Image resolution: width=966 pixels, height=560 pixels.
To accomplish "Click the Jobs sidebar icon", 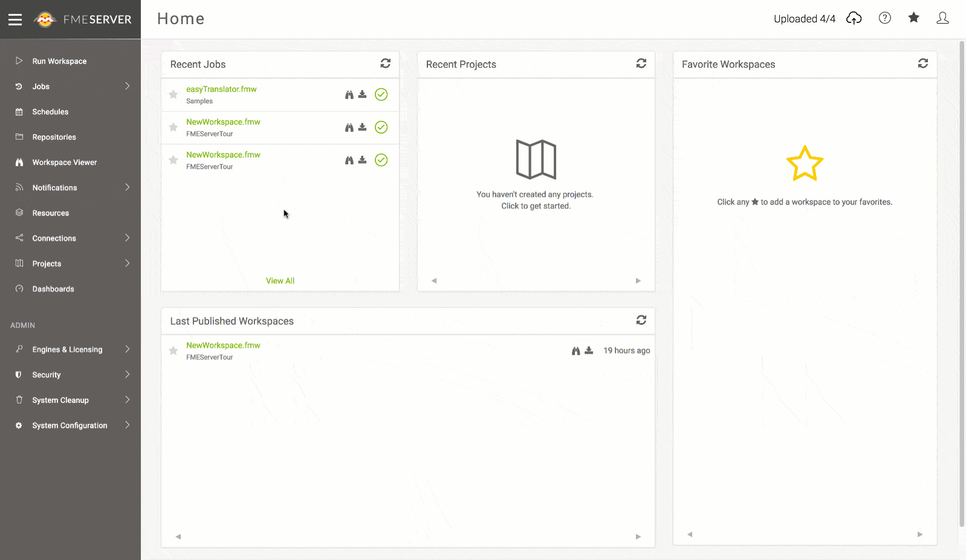I will pos(19,86).
